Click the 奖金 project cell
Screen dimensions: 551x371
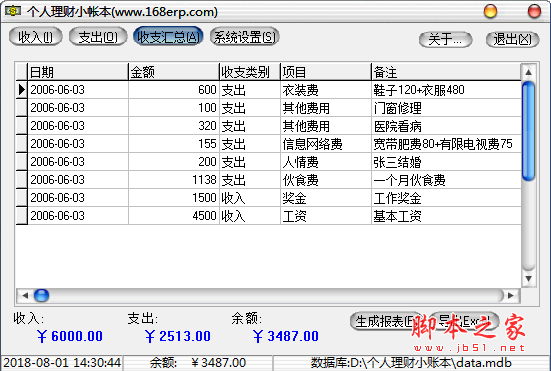(326, 198)
